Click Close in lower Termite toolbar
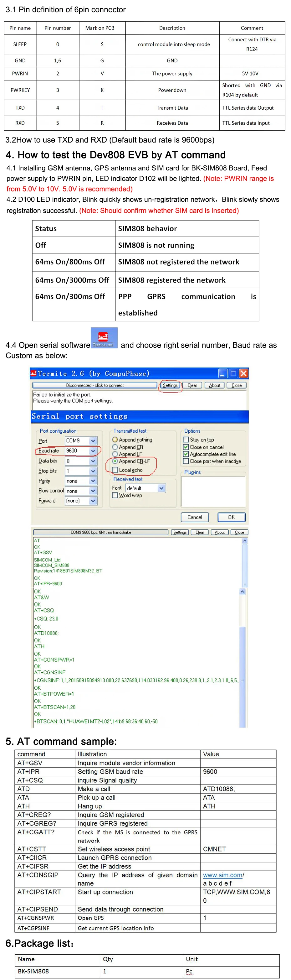The height and width of the screenshot is (980, 291). tap(239, 532)
